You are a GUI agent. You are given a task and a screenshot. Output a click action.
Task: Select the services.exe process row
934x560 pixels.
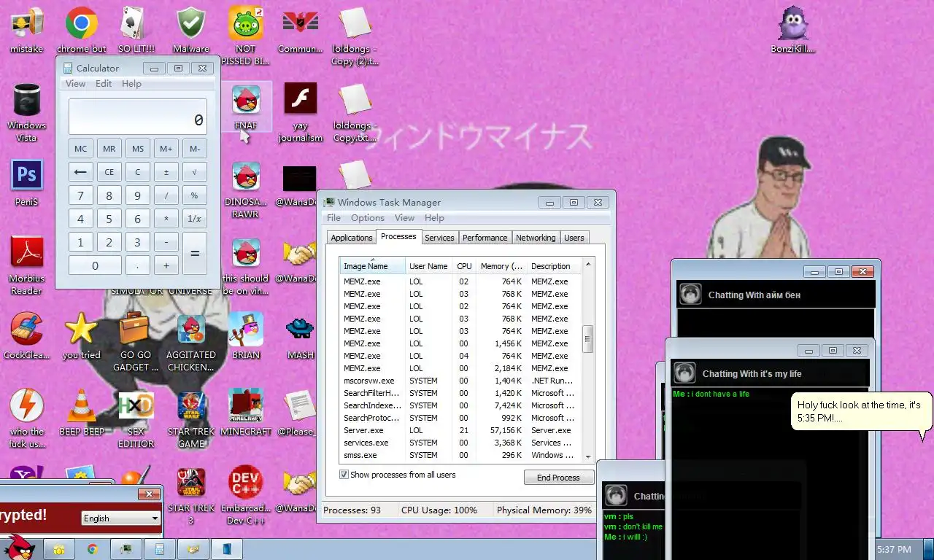[x=460, y=443]
